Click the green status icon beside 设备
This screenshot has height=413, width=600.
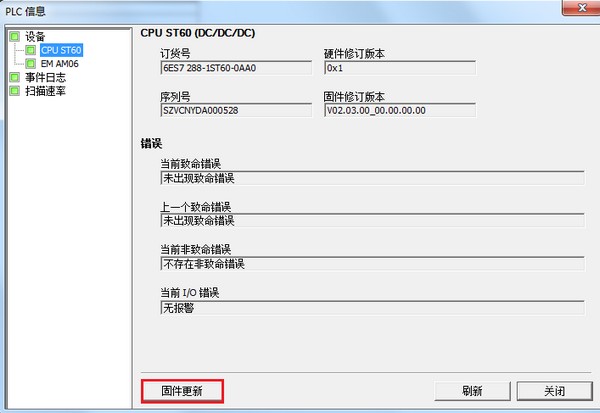[x=15, y=36]
